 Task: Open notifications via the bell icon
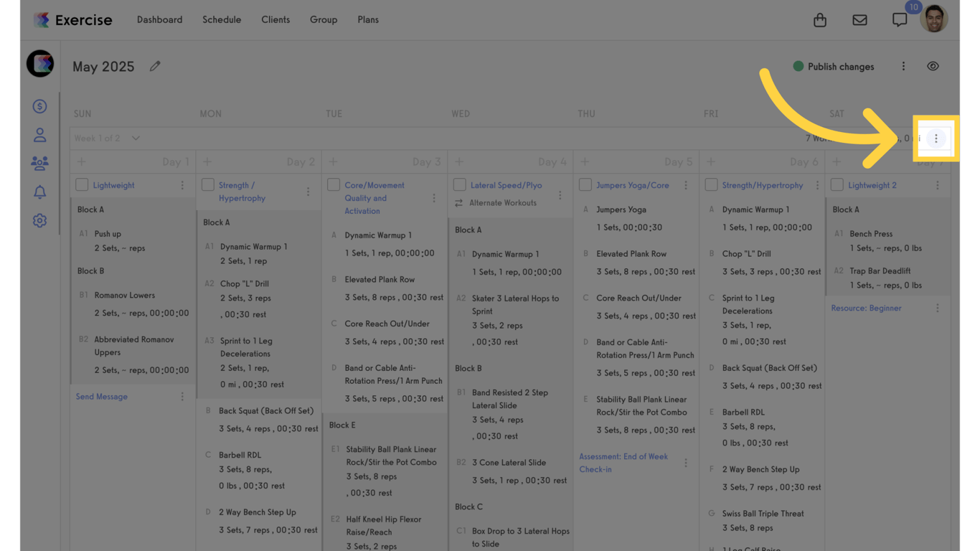39,192
